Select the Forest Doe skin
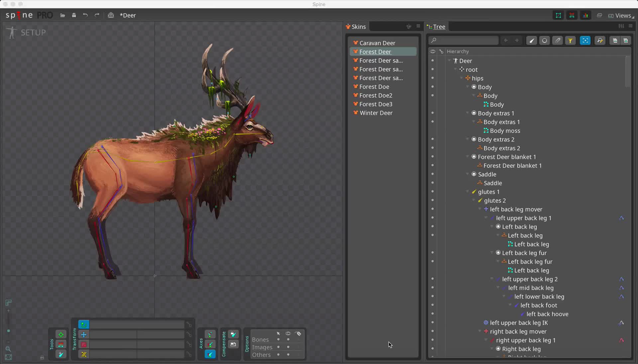The width and height of the screenshot is (638, 364). [x=383, y=87]
